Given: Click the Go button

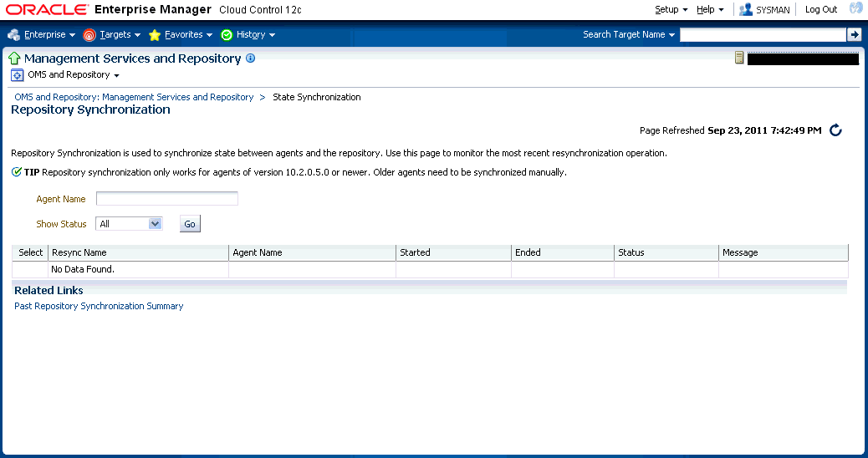Looking at the screenshot, I should click(190, 224).
